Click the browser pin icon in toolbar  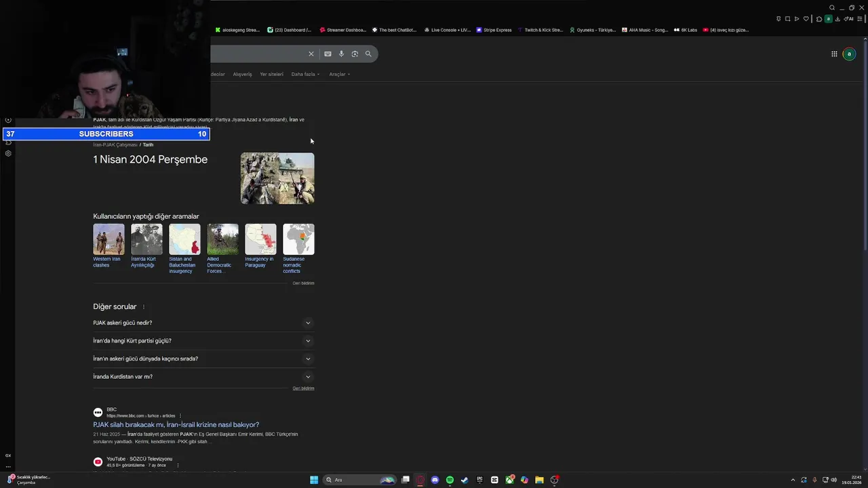point(778,19)
